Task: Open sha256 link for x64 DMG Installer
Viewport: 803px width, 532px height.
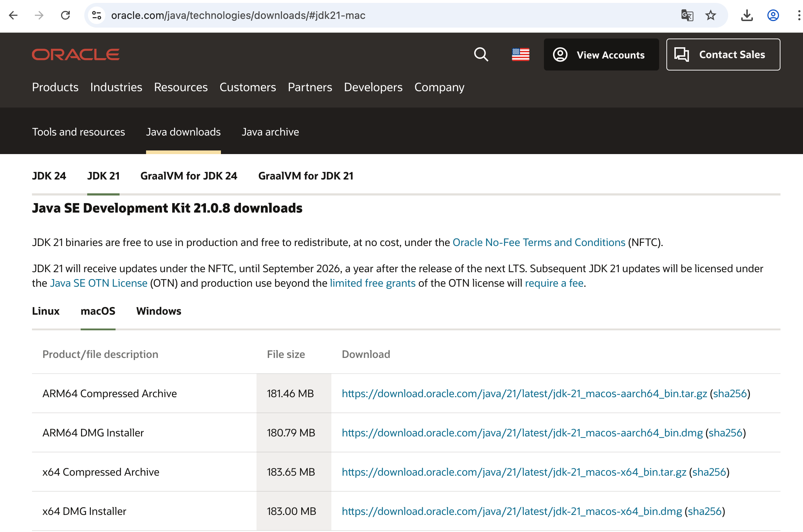Action: click(705, 511)
